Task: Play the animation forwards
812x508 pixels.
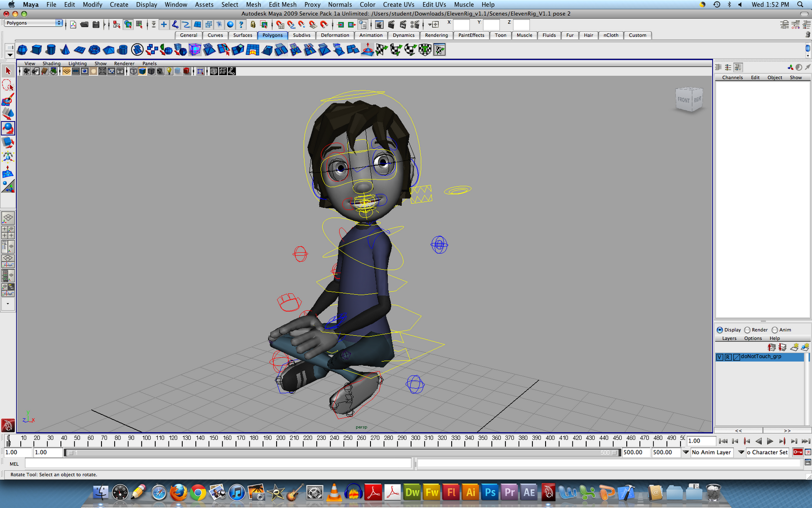Action: (770, 441)
